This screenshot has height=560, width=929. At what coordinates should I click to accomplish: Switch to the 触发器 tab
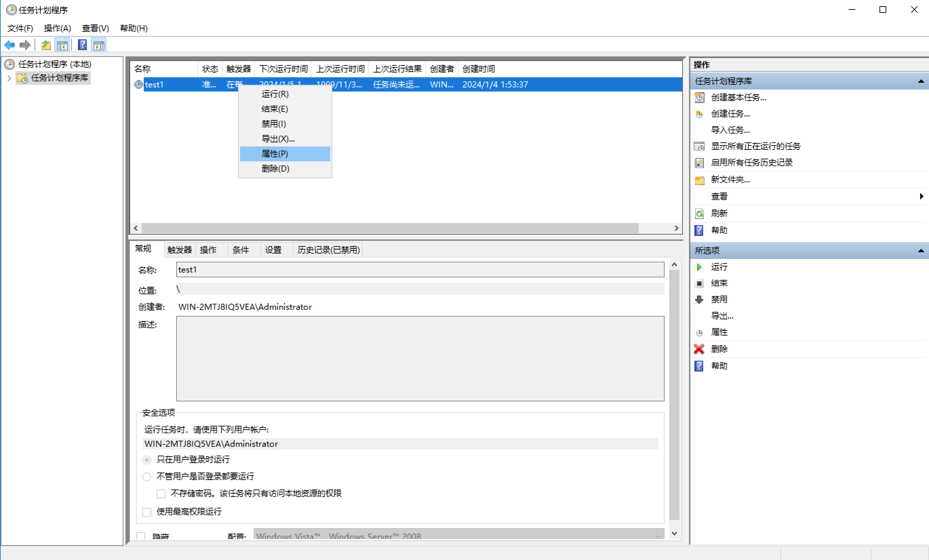(x=179, y=250)
